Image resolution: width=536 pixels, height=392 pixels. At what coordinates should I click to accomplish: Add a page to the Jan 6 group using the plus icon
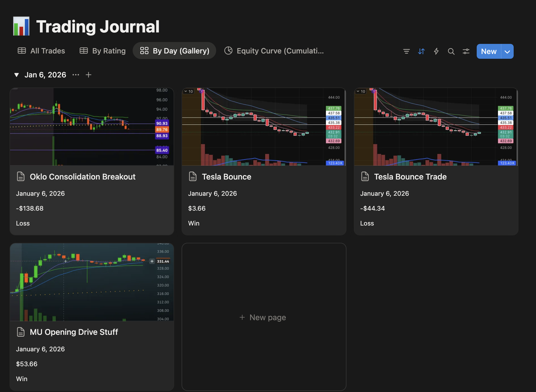click(x=89, y=75)
